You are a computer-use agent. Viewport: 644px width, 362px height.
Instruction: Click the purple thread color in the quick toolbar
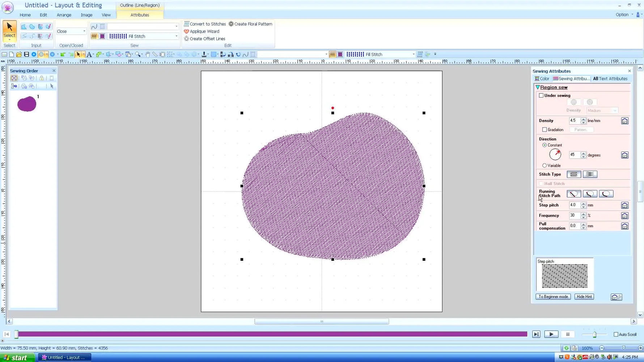click(340, 55)
